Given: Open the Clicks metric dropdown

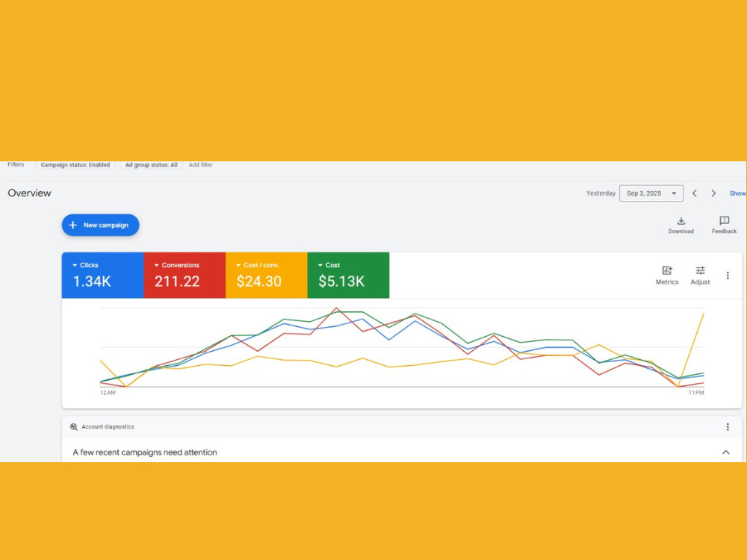Looking at the screenshot, I should [x=85, y=265].
